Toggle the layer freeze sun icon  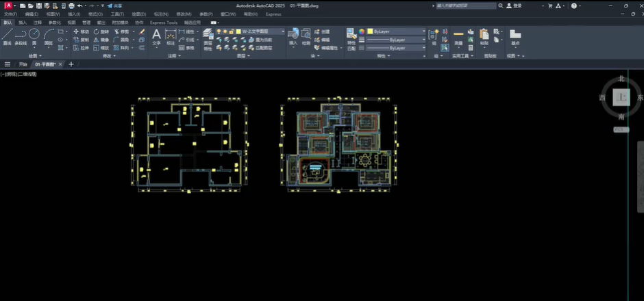(x=225, y=31)
